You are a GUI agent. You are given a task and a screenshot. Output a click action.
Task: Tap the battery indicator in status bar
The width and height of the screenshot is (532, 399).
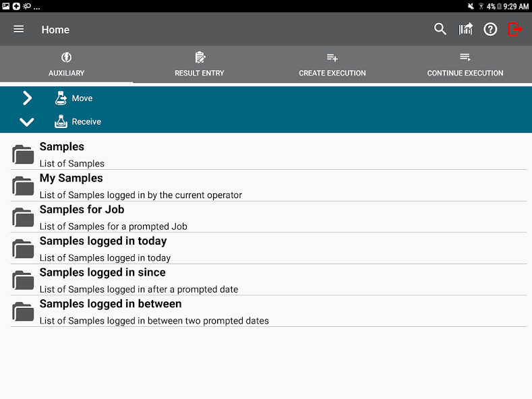pos(499,6)
